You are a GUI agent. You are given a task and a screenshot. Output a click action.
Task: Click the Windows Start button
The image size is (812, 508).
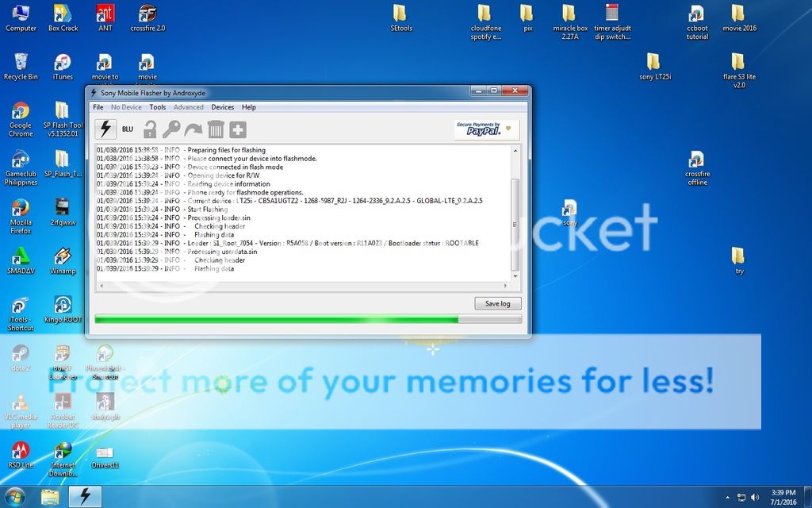click(x=14, y=497)
